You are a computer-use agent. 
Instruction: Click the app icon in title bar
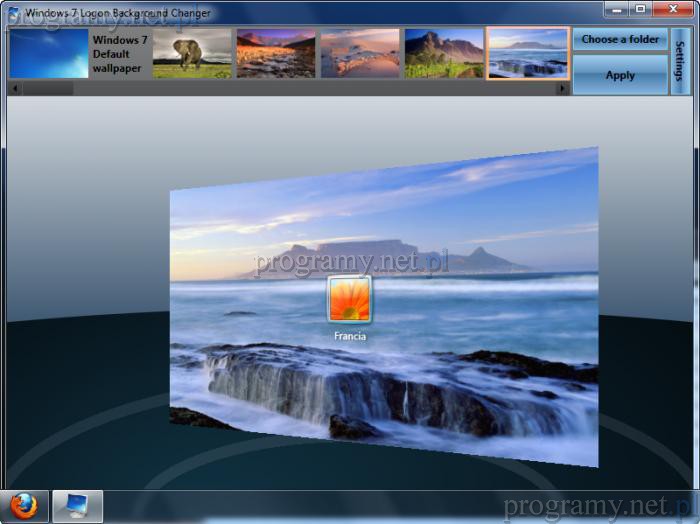coord(13,13)
